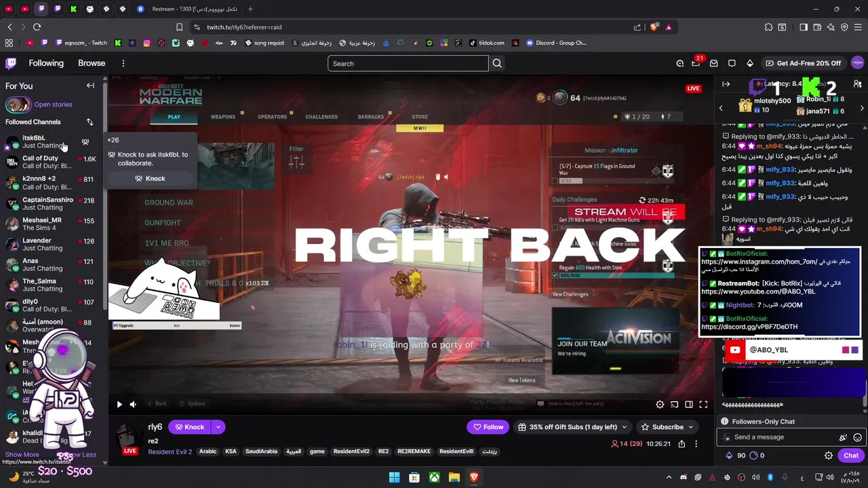Open the Whispers envelope icon
868x488 pixels.
(x=713, y=63)
